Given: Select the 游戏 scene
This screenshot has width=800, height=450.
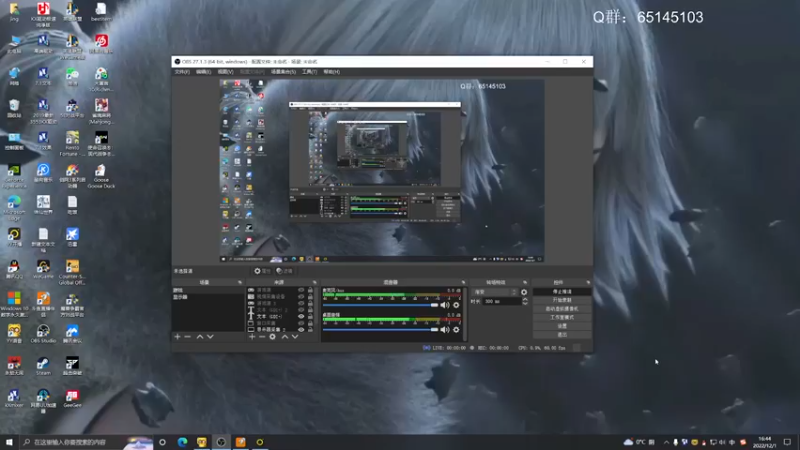Looking at the screenshot, I should tap(208, 290).
